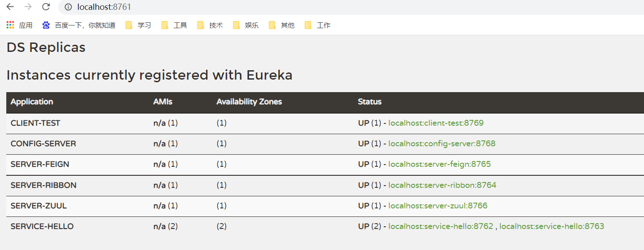Click the browser back arrow

10,7
